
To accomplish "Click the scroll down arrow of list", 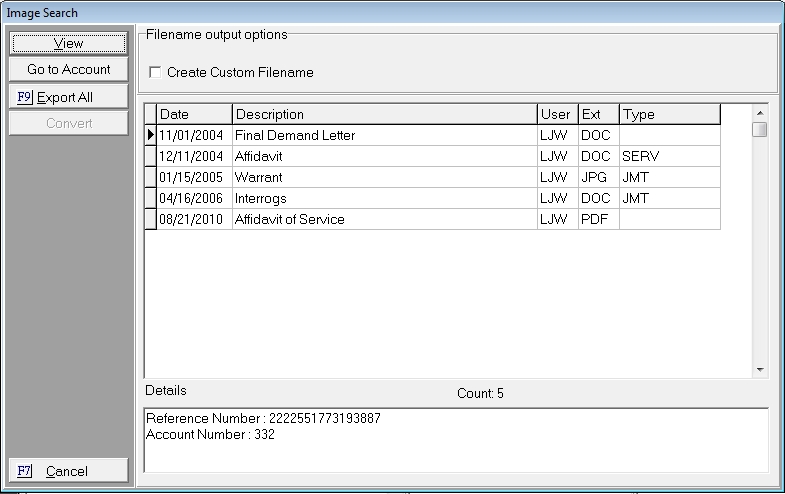I will (x=760, y=370).
